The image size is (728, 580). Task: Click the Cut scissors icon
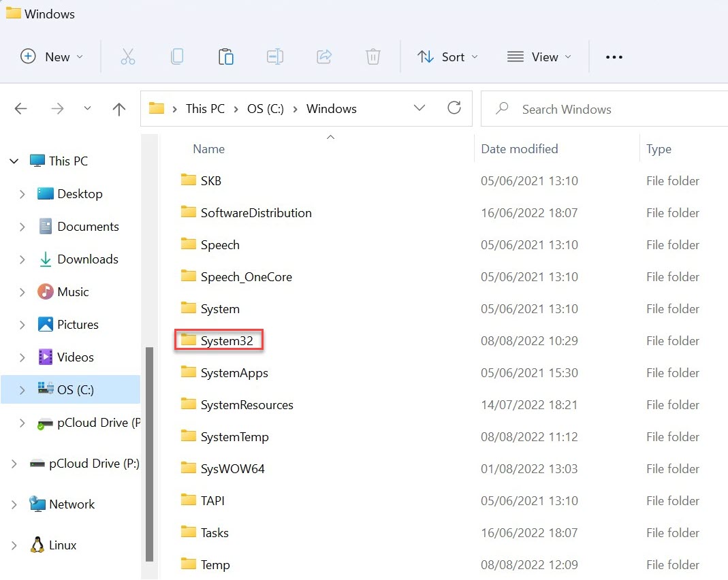[x=127, y=57]
